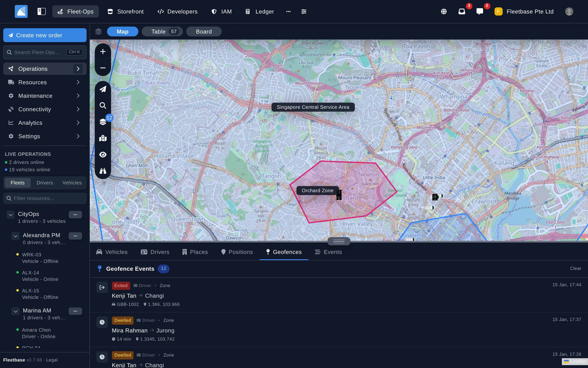588x368 pixels.
Task: Zoom out on the map
Action: 103,68
